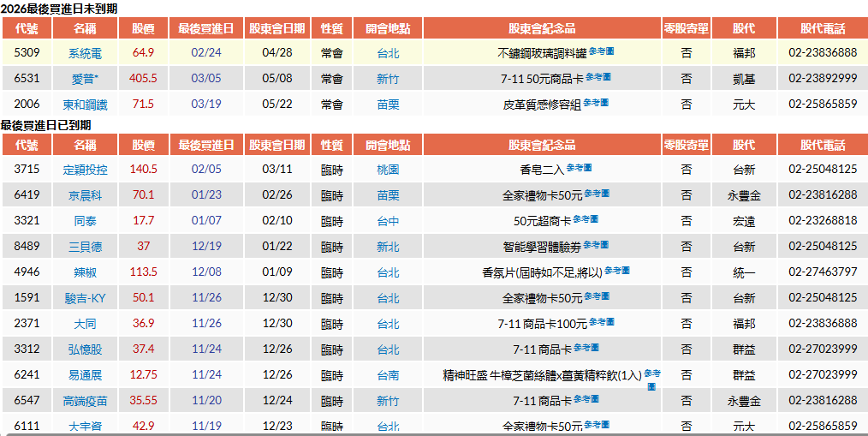View 參考圖 for 香皂二入
The image size is (868, 436).
(x=579, y=168)
